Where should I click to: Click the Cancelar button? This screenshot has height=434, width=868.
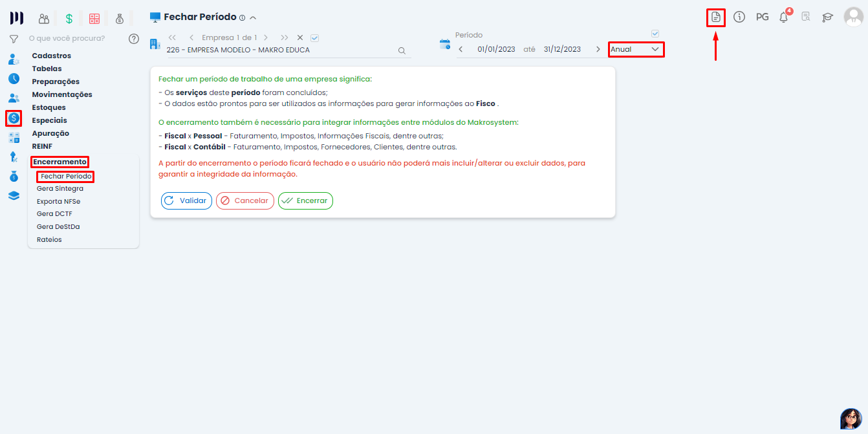[244, 201]
